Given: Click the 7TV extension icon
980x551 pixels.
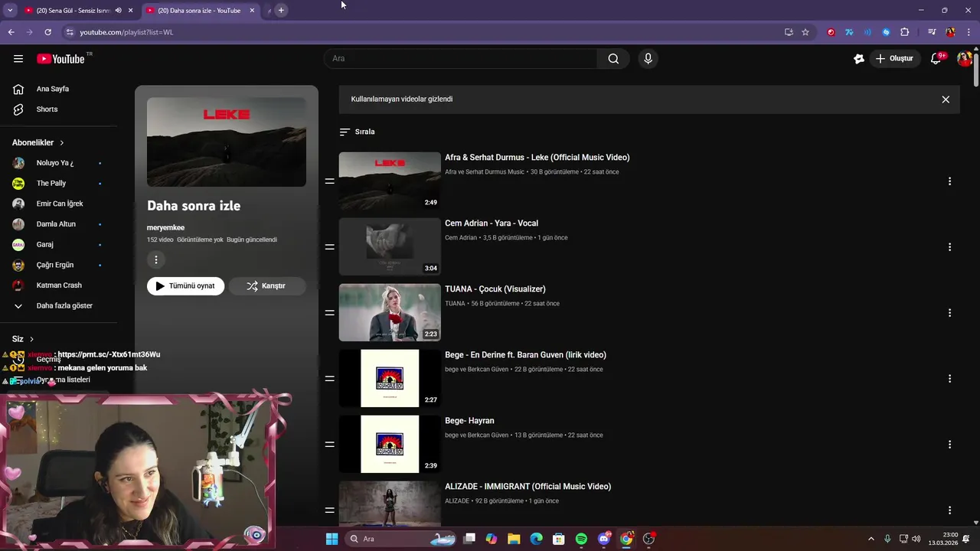Looking at the screenshot, I should coord(849,32).
